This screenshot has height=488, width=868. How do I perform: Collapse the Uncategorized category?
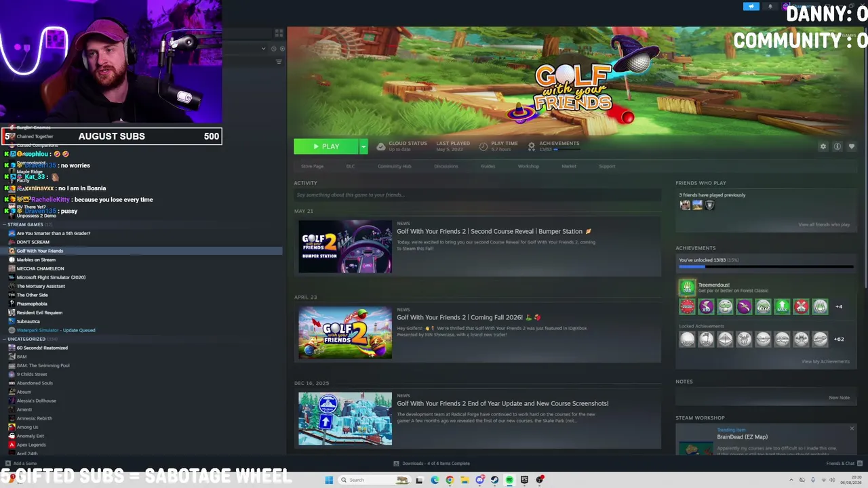point(5,339)
